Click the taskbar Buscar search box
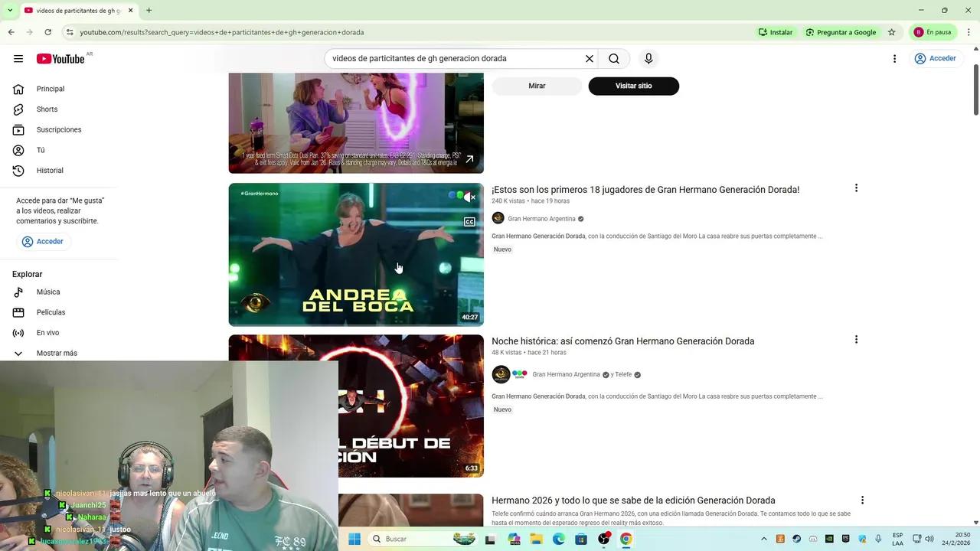The image size is (980, 551). [x=422, y=539]
